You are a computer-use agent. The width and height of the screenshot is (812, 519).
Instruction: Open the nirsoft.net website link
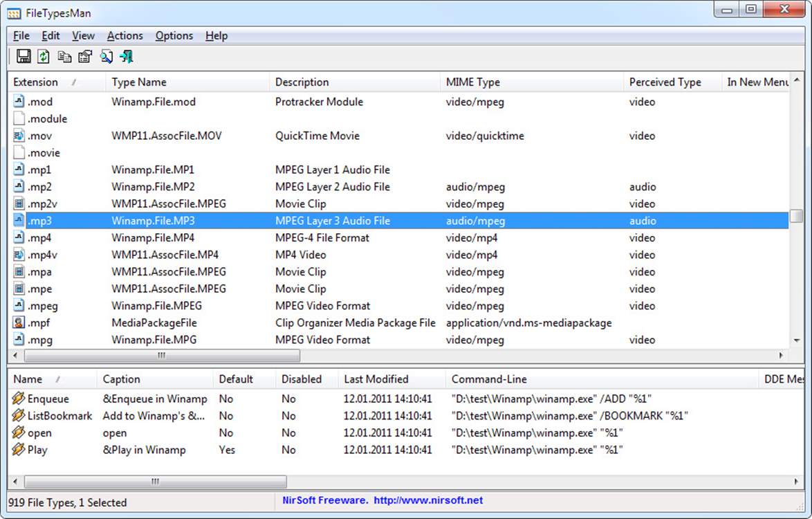pyautogui.click(x=428, y=500)
